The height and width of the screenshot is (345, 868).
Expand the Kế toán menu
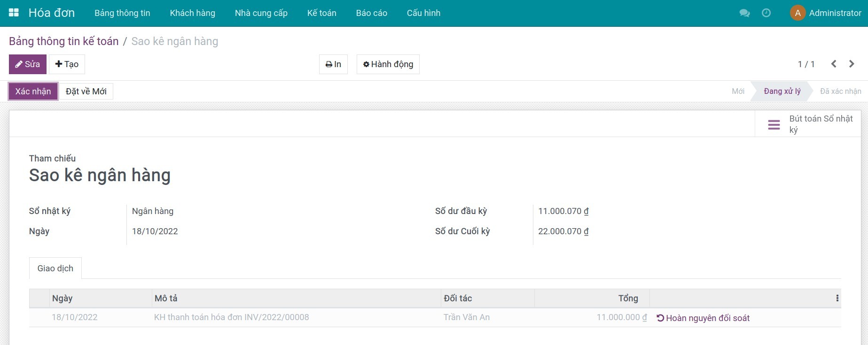coord(321,13)
